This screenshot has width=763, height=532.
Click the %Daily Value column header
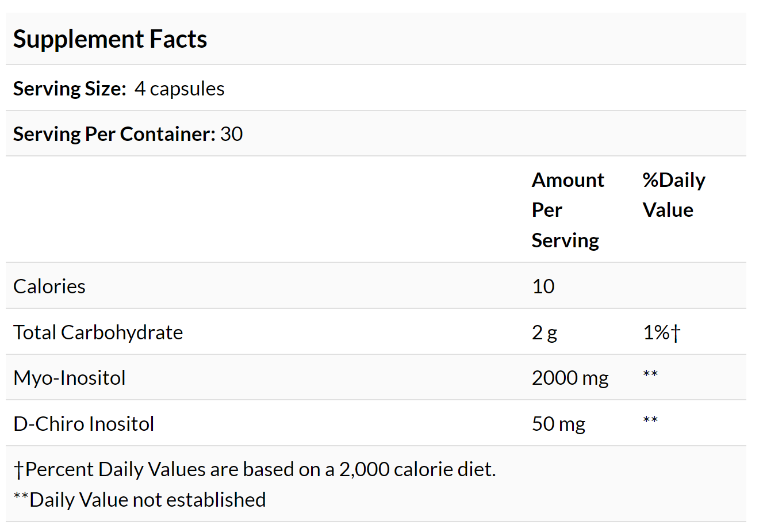click(674, 195)
